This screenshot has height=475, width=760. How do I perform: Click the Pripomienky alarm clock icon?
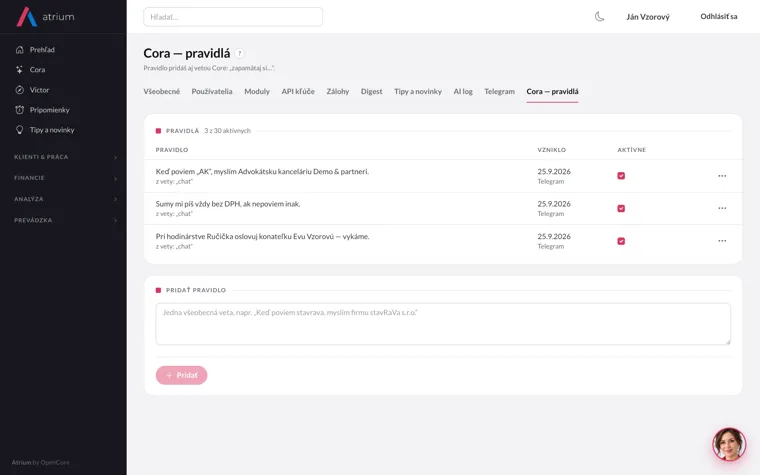pos(19,110)
